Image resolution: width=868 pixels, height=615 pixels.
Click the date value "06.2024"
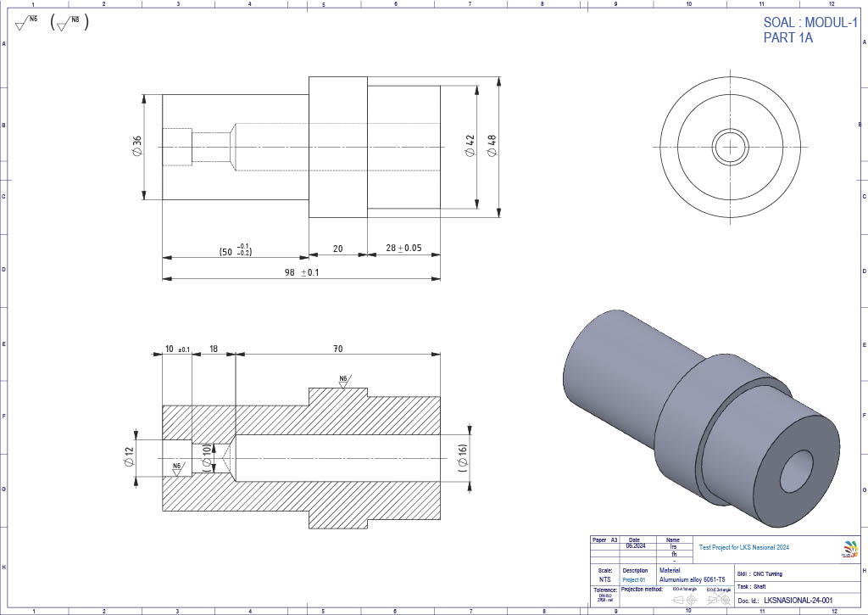(636, 545)
